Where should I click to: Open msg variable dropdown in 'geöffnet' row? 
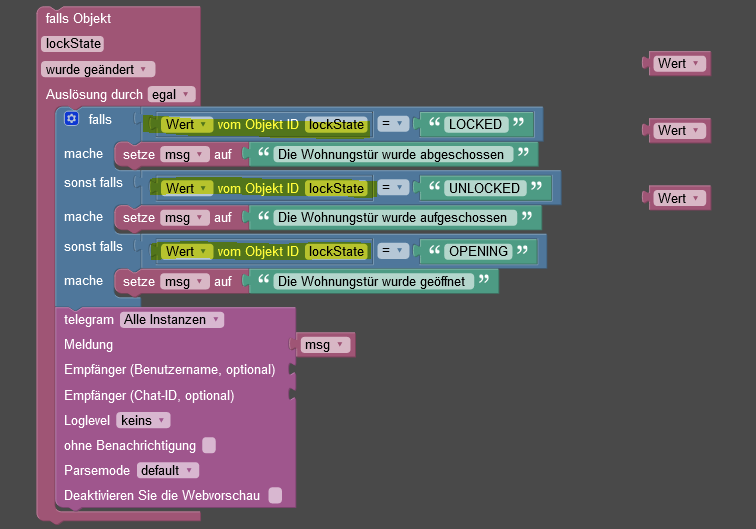point(185,282)
